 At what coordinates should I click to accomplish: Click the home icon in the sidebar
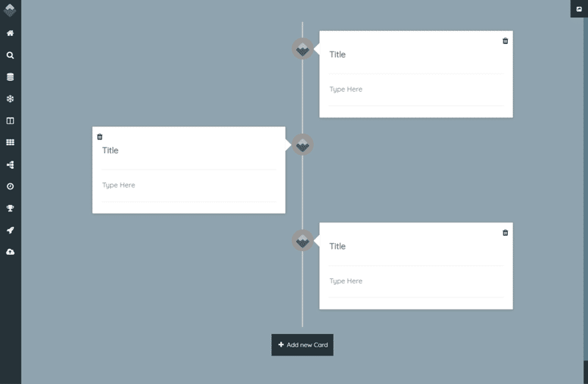pyautogui.click(x=10, y=33)
